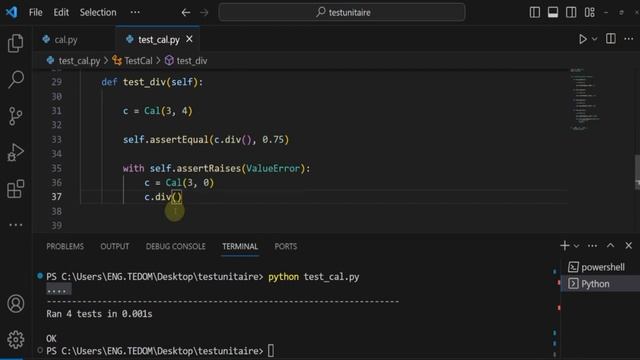Select the Python terminal entry

coord(600,284)
